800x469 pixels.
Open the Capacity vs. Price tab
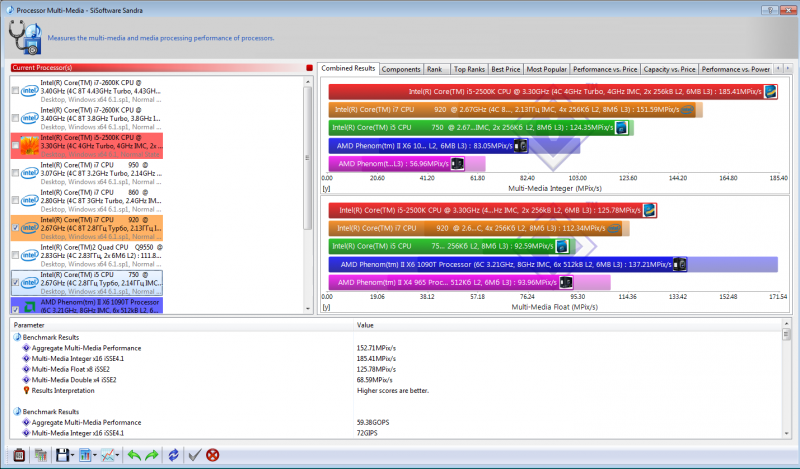(x=669, y=69)
